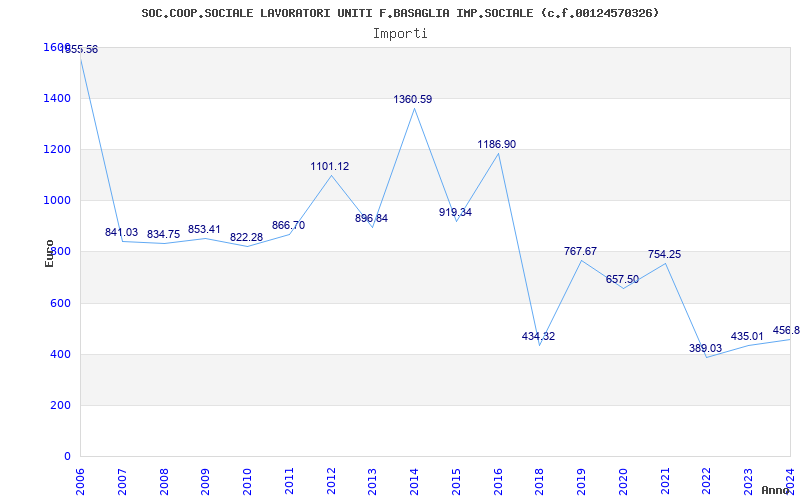Click the 389.03 lowest value label
The height and width of the screenshot is (500, 800).
[x=705, y=348]
